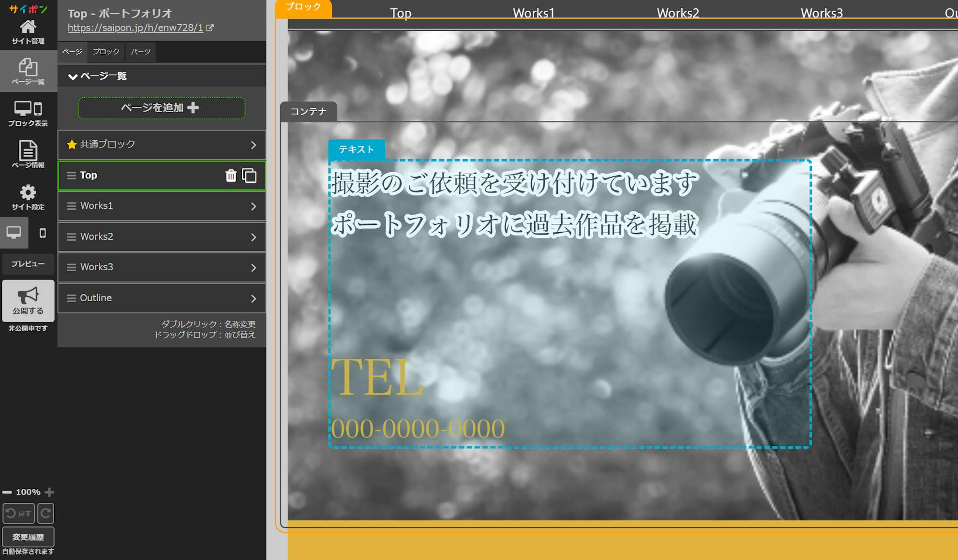Image resolution: width=958 pixels, height=560 pixels.
Task: Click Works2 in site navigation
Action: (x=678, y=13)
